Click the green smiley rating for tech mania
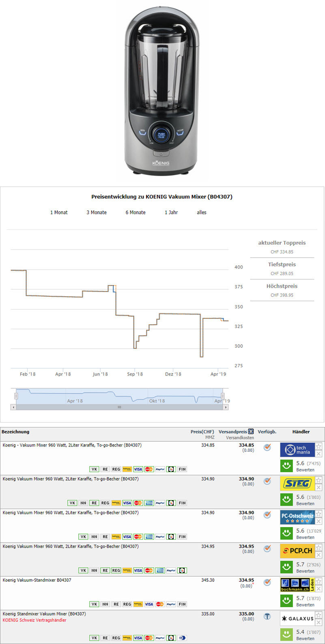 286,466
